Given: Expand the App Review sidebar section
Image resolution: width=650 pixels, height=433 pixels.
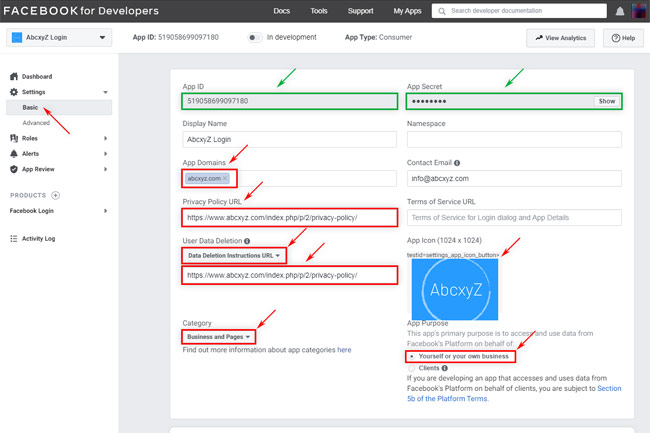Looking at the screenshot, I should point(105,169).
